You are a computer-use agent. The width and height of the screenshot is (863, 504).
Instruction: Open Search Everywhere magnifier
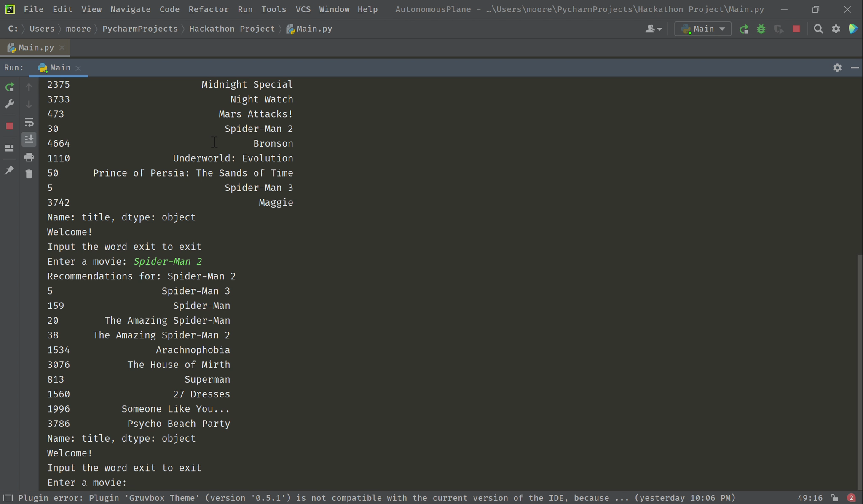(x=818, y=29)
